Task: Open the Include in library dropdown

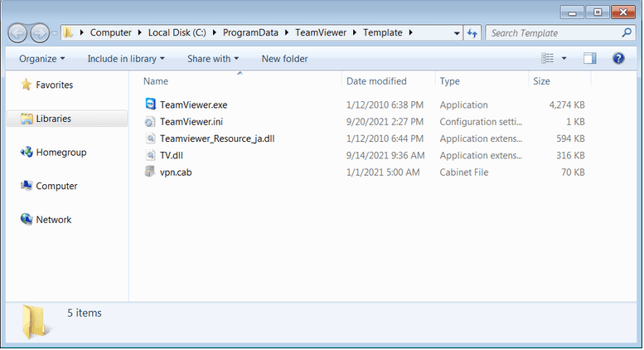Action: (126, 59)
